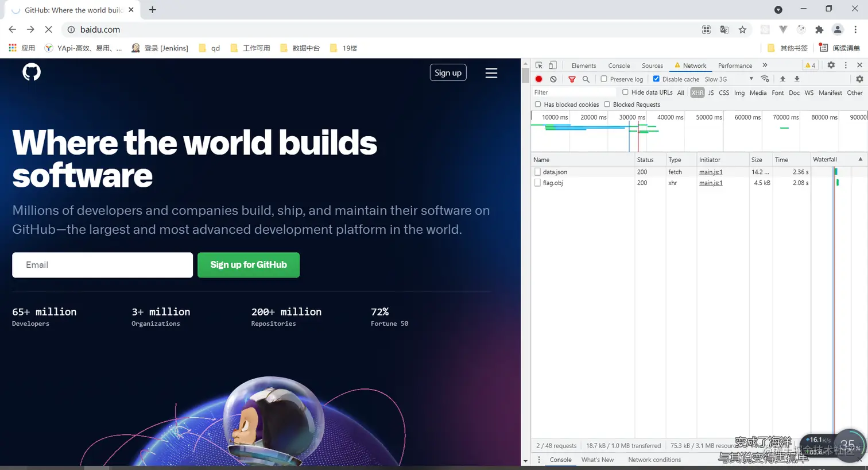
Task: Check Hide data URLs
Action: pos(625,92)
